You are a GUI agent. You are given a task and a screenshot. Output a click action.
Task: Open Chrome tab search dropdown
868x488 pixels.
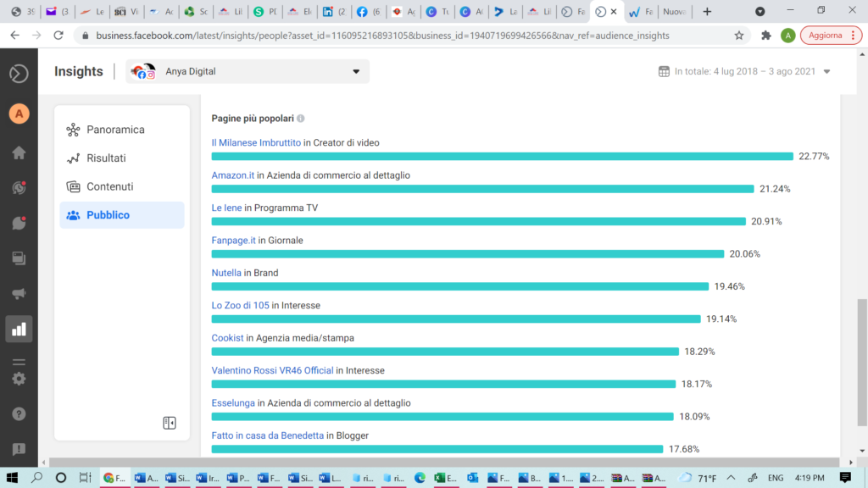[x=760, y=12]
